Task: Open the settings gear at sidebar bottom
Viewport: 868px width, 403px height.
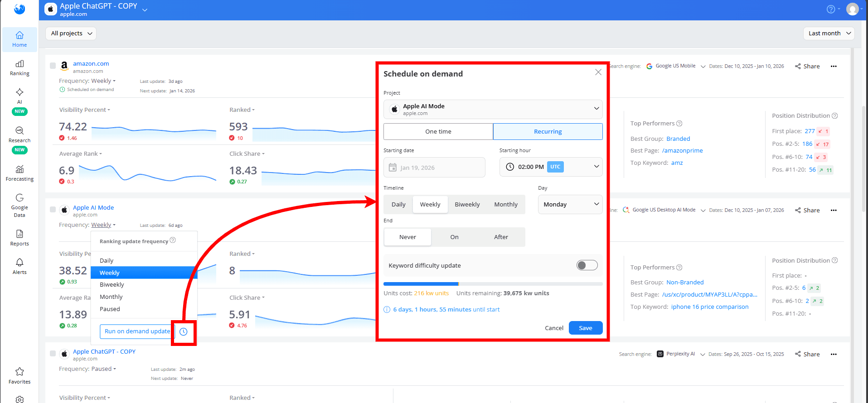Action: pyautogui.click(x=19, y=399)
